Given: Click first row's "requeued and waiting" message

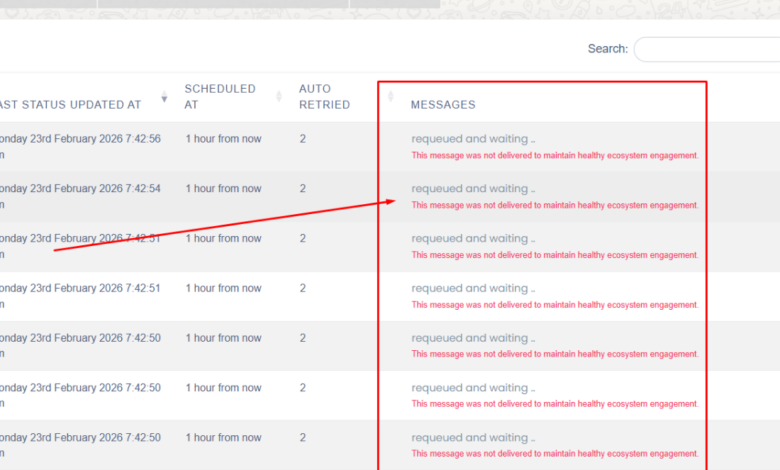Looking at the screenshot, I should point(473,139).
